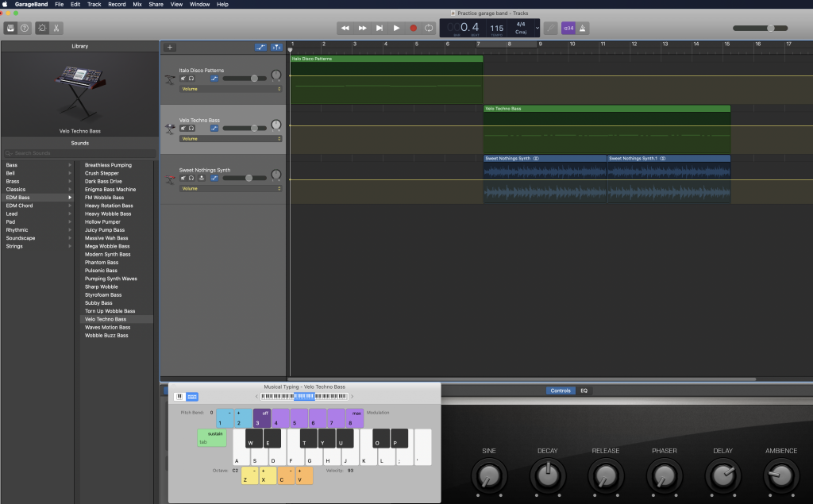This screenshot has height=504, width=813.
Task: Adjust the master volume slider
Action: pos(760,28)
